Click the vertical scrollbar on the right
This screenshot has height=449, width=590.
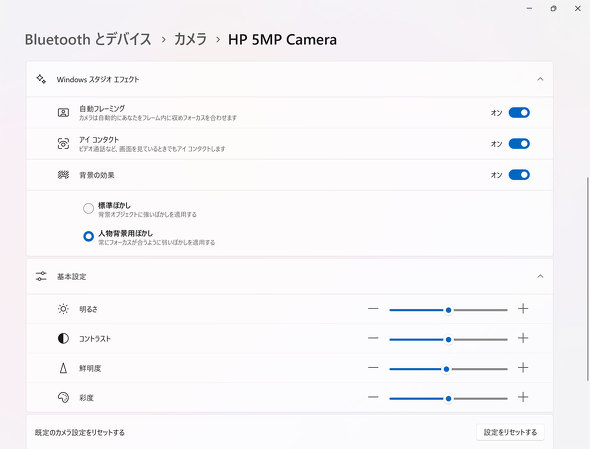click(588, 279)
